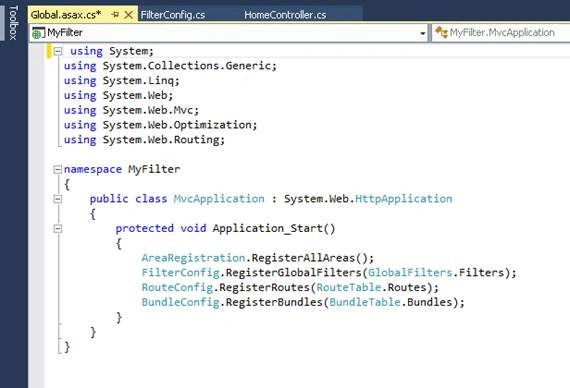The height and width of the screenshot is (388, 570).
Task: Click RouteConfig in the method body
Action: click(x=177, y=287)
